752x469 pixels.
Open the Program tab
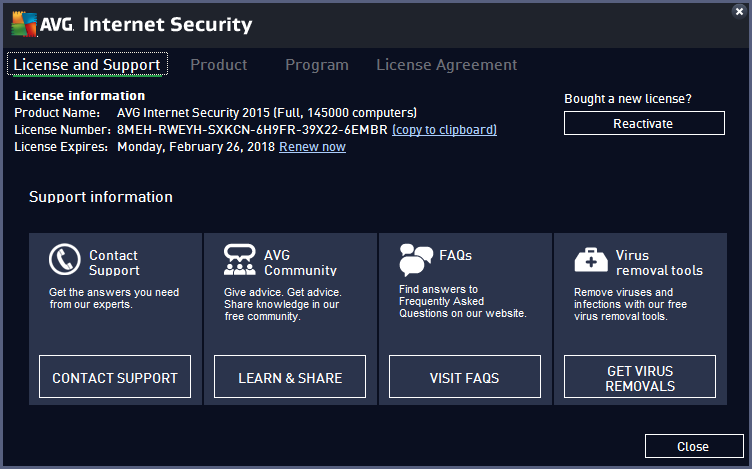point(317,65)
